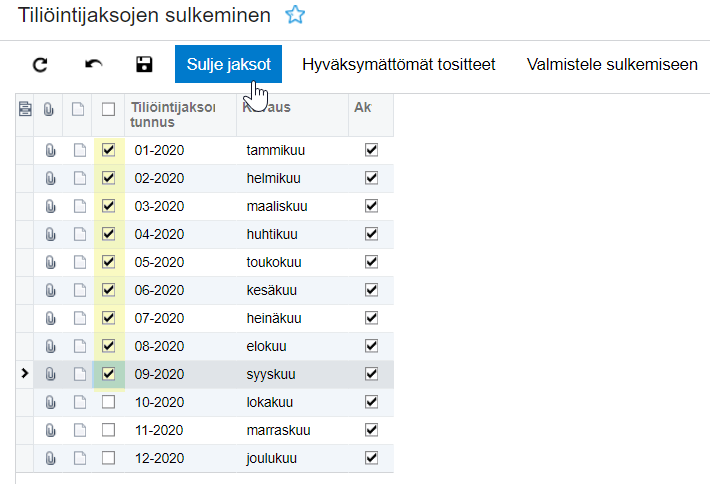This screenshot has width=710, height=484.
Task: Click the undo arrow icon
Action: tap(93, 65)
